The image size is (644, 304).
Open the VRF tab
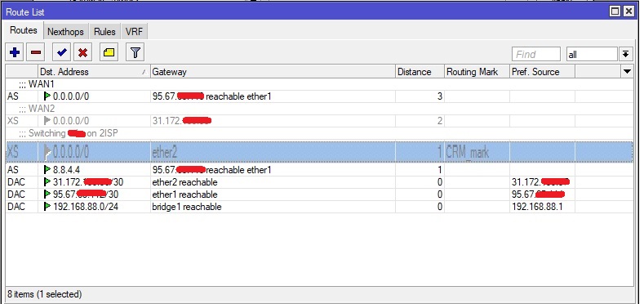click(x=134, y=32)
